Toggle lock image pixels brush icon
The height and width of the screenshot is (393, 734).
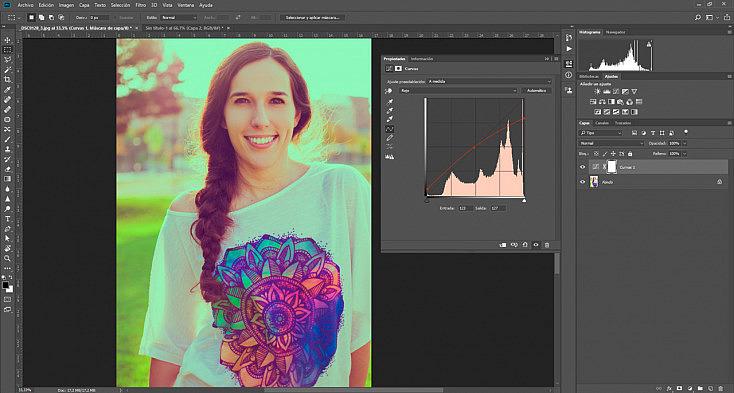pos(604,153)
